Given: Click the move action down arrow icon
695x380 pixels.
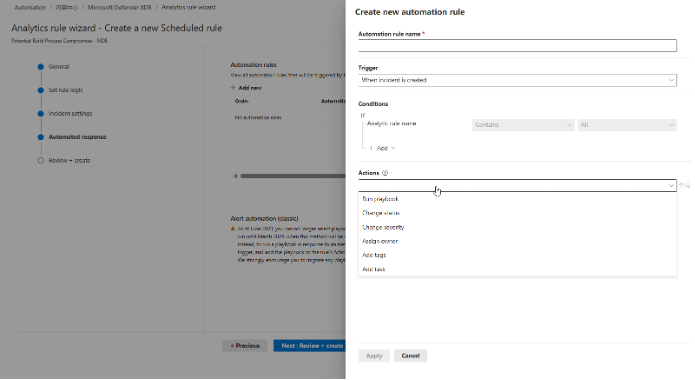Looking at the screenshot, I should point(688,185).
